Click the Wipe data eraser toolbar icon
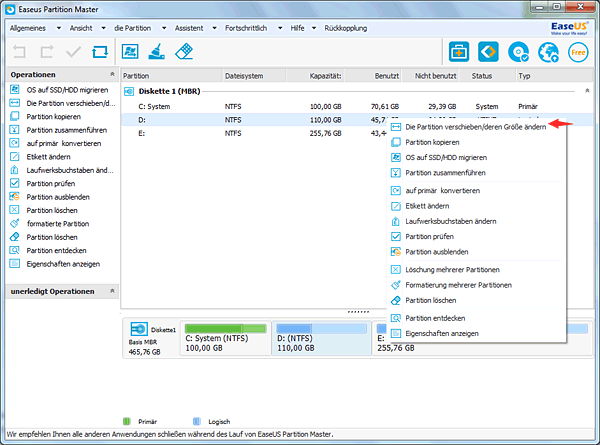600x445 pixels. pyautogui.click(x=184, y=51)
